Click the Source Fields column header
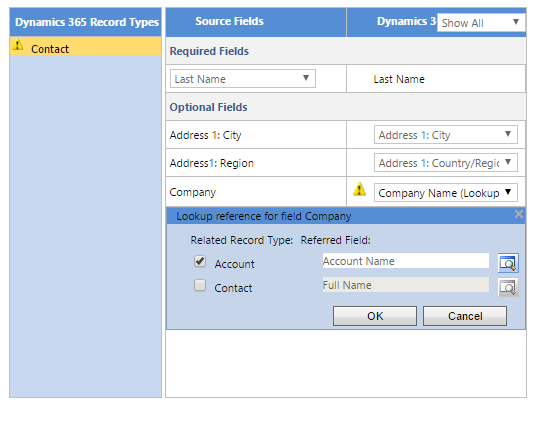 click(x=229, y=21)
